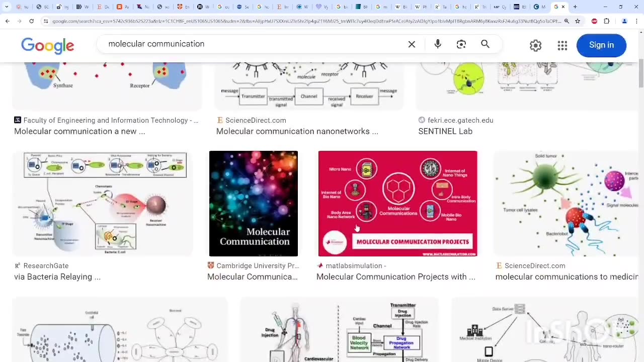Image resolution: width=644 pixels, height=362 pixels.
Task: Open the transmitter-channel-receiver block diagram image
Action: coord(309,85)
